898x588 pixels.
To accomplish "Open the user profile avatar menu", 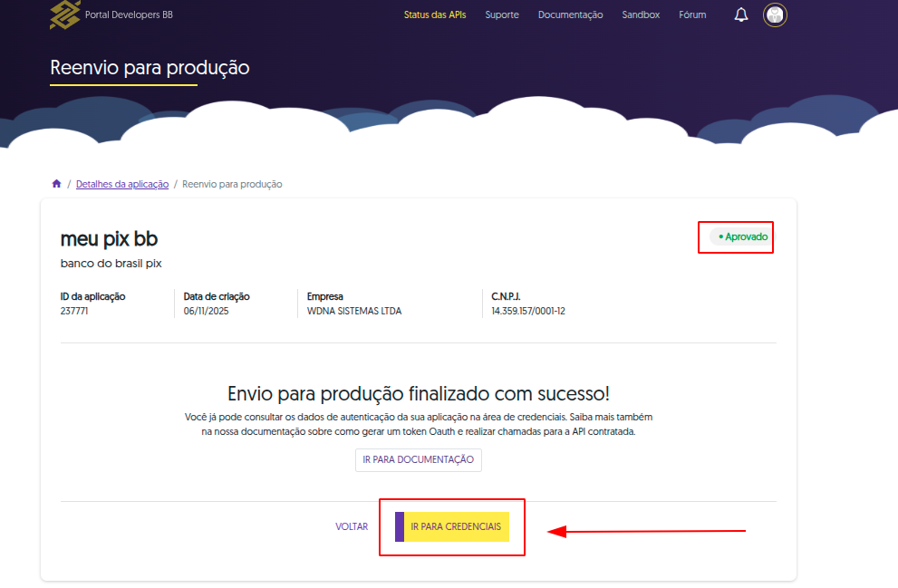I will (x=775, y=14).
